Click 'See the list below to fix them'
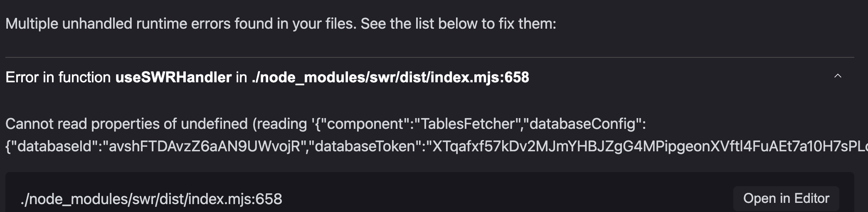The width and height of the screenshot is (868, 212). click(x=458, y=24)
